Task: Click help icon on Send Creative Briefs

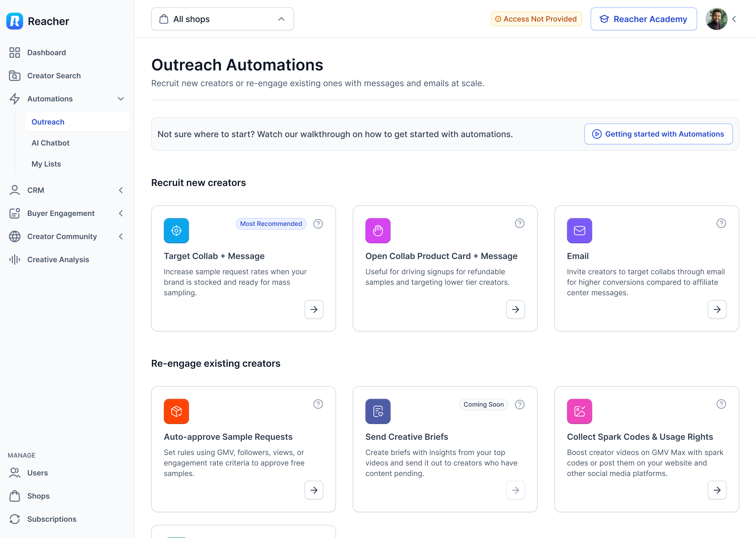Action: pos(519,405)
